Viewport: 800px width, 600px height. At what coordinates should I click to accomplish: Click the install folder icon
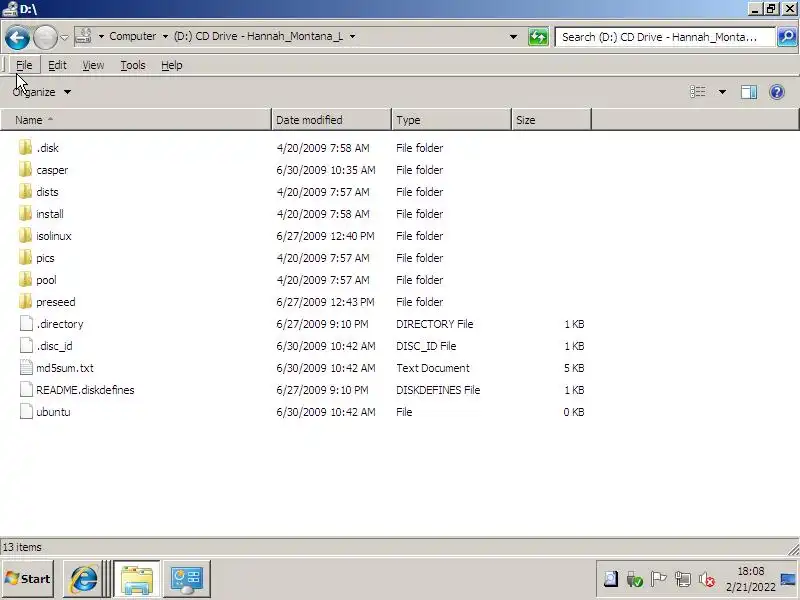pos(25,213)
